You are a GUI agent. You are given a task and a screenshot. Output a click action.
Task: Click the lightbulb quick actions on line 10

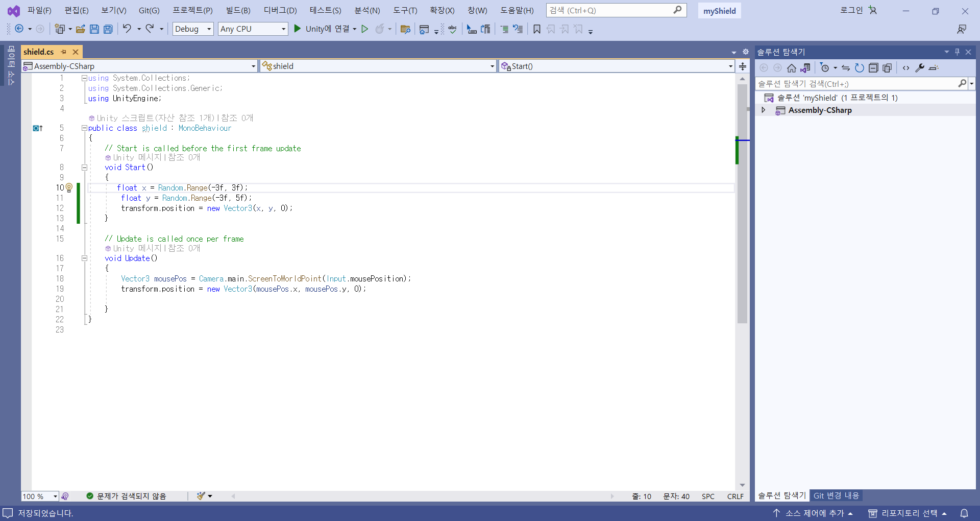pos(69,188)
